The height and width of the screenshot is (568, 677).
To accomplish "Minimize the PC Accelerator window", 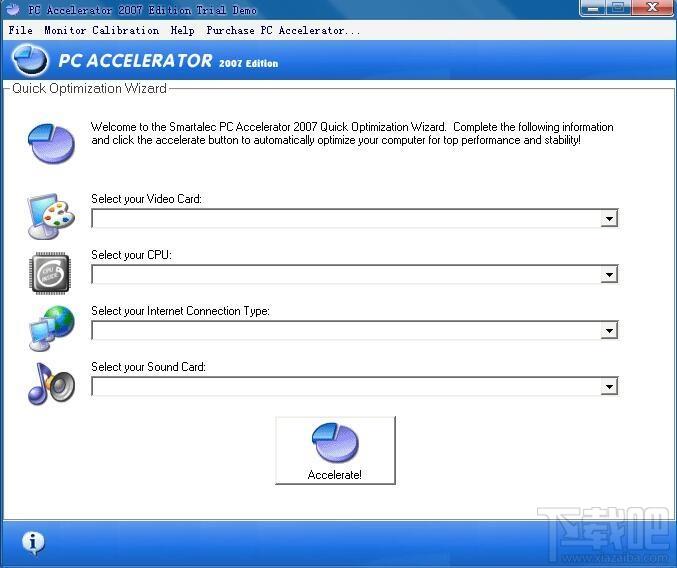I will point(593,8).
